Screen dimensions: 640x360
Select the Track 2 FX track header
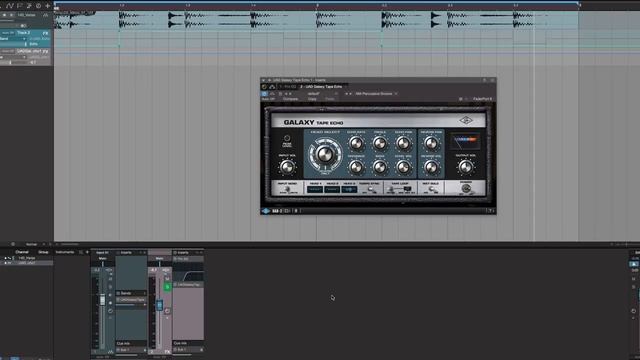point(25,38)
